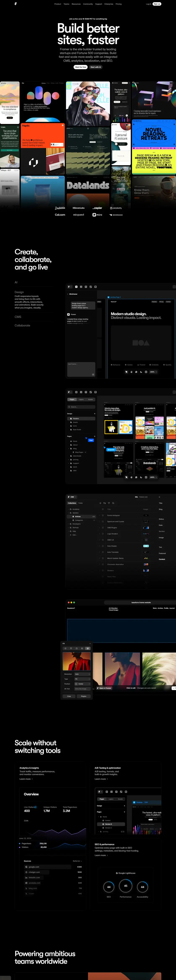The image size is (176, 980).
Task: Select Headers row in Design section
Action: point(81,419)
